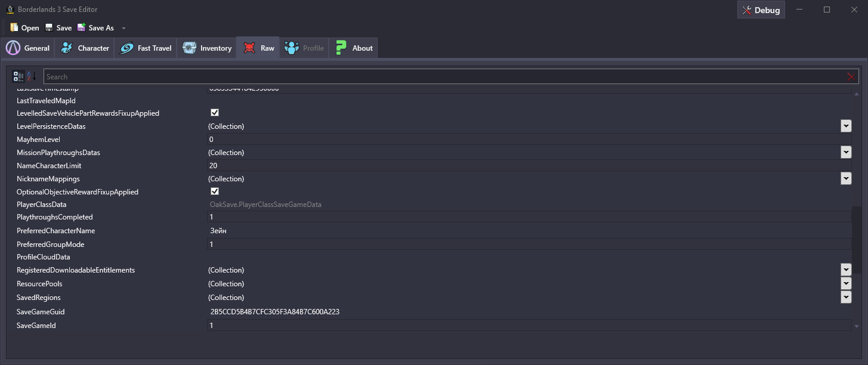Open a save file with Open button
Screen dimensions: 868x365
pos(24,28)
